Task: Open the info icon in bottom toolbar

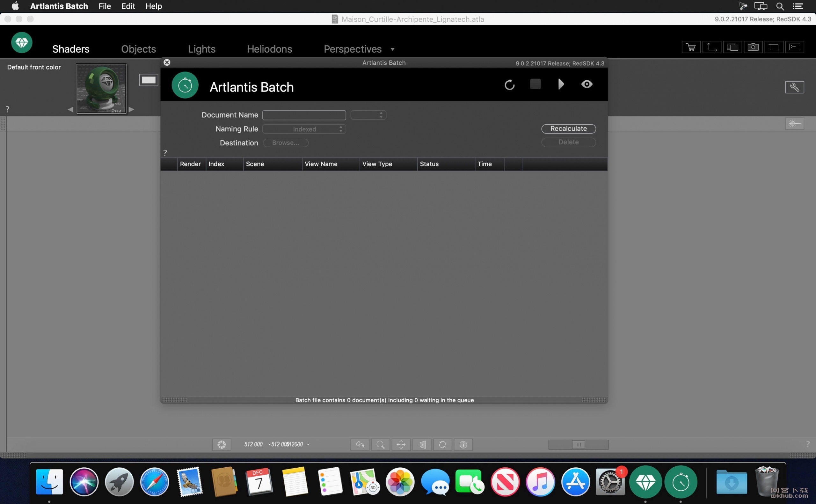Action: 463,444
